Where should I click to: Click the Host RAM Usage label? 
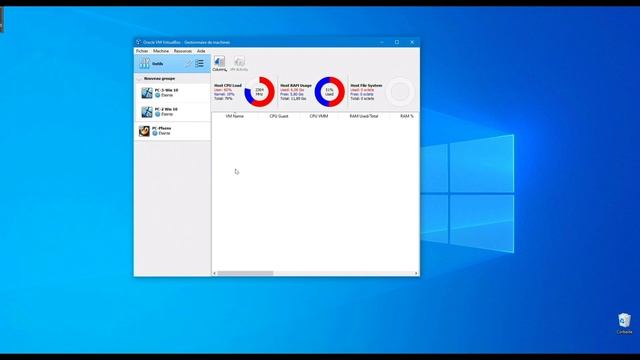(296, 85)
